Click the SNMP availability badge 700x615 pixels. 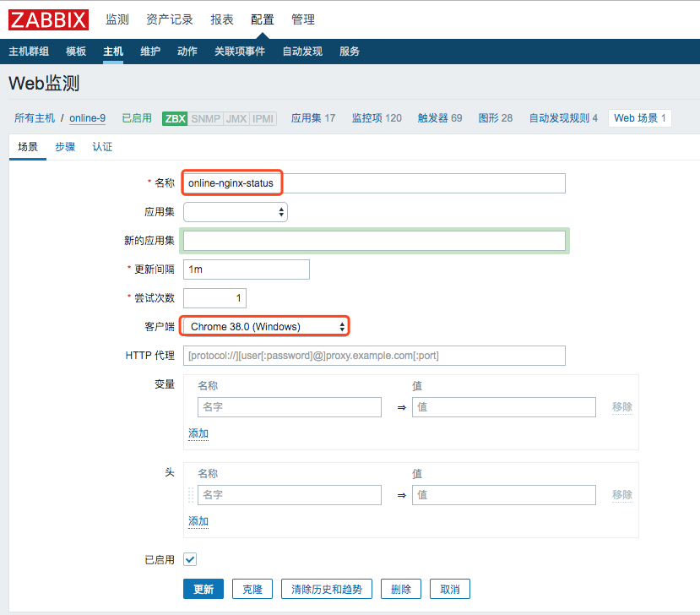pyautogui.click(x=205, y=118)
